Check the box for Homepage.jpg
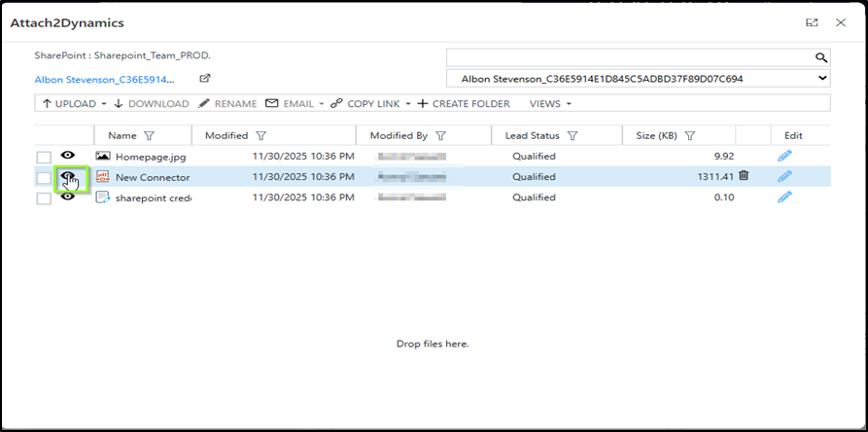Screen dimensions: 868x432 tap(44, 157)
